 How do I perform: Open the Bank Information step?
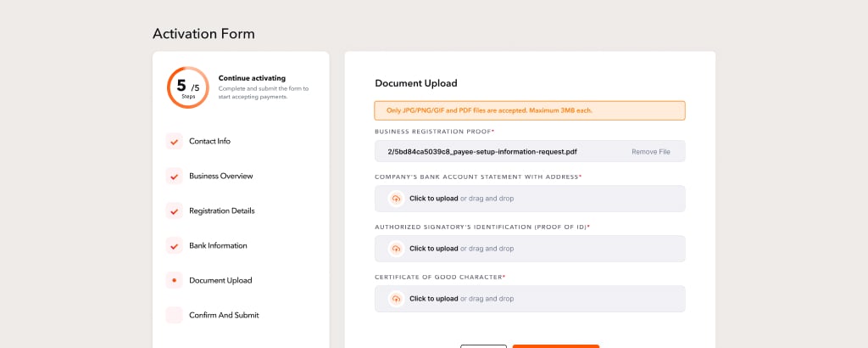pos(218,245)
